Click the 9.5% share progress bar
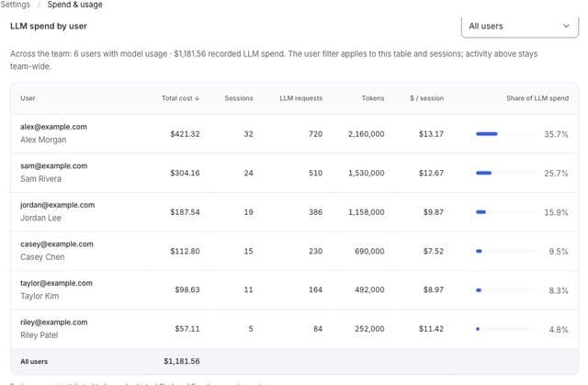The image size is (588, 385). [506, 251]
